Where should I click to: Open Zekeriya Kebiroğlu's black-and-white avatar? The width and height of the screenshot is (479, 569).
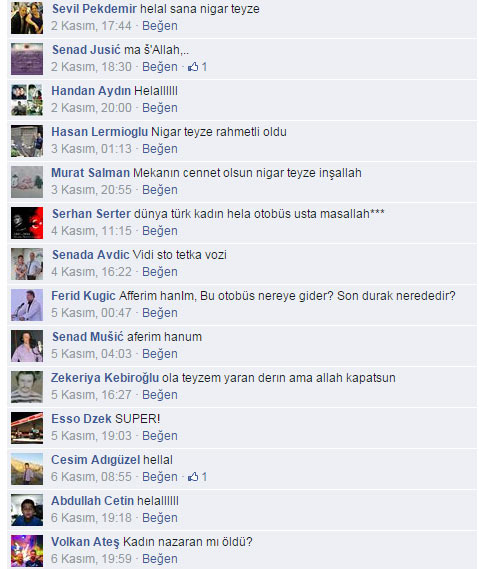click(x=27, y=387)
